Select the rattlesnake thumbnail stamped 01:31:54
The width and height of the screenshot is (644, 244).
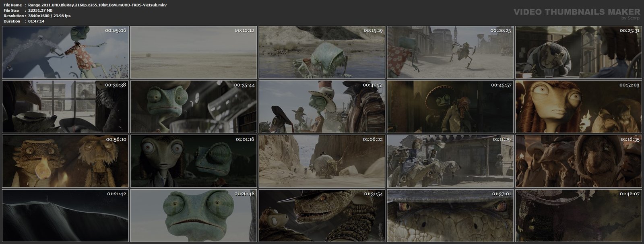tap(322, 215)
